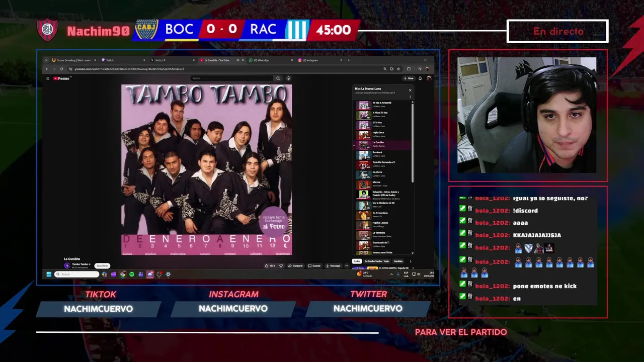The image size is (644, 362).
Task: Open the browser extensions puzzle icon
Action: (409, 69)
